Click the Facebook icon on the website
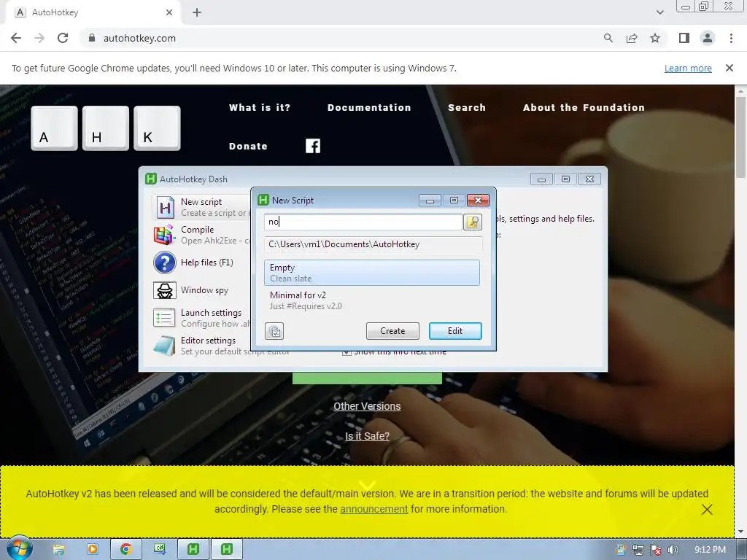The image size is (747, 560). 313,146
